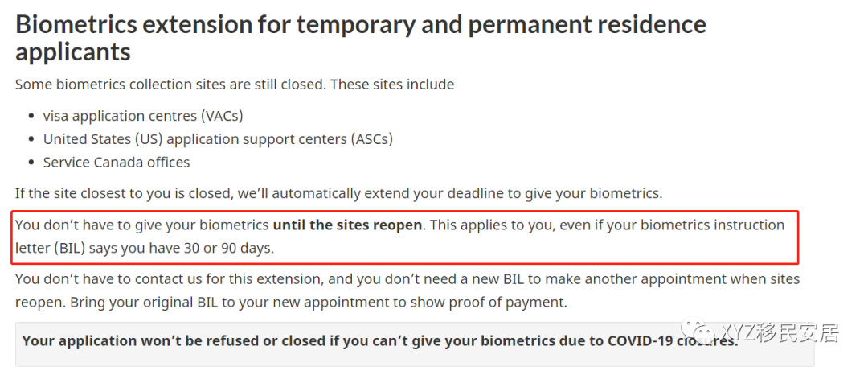Click the 'biometrics instruction letter (BIL)' phrase

(x=399, y=237)
